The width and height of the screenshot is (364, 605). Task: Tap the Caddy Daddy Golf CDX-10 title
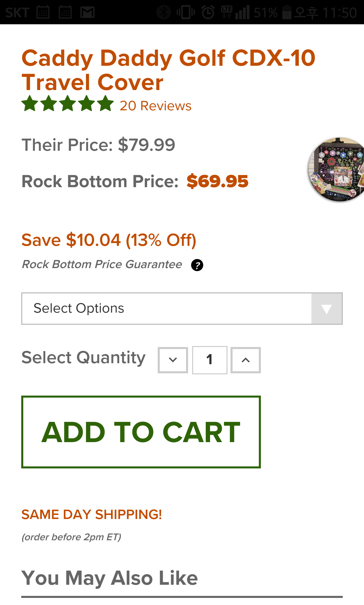168,70
